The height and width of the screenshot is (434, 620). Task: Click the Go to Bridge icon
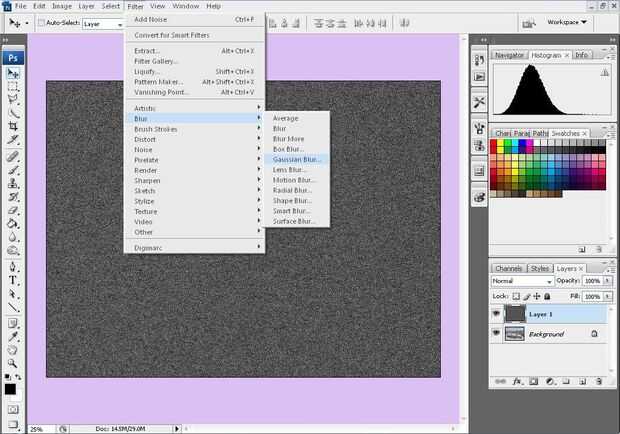529,24
